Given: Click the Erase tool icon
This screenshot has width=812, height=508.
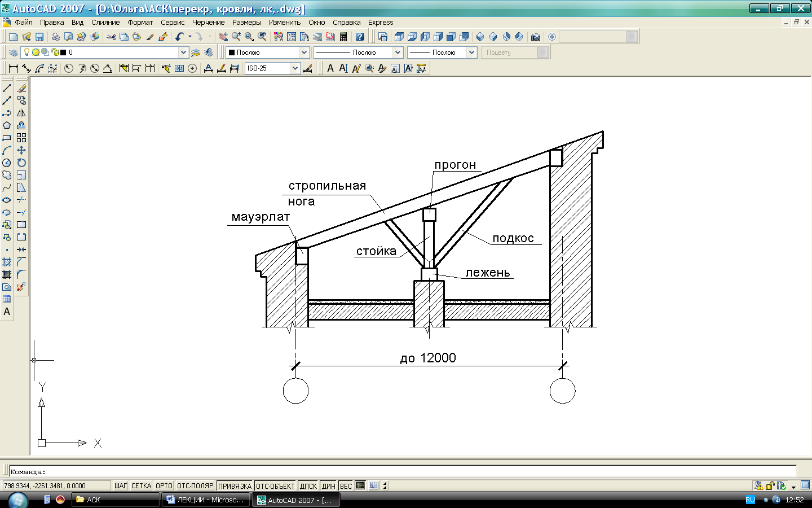Looking at the screenshot, I should (x=21, y=88).
